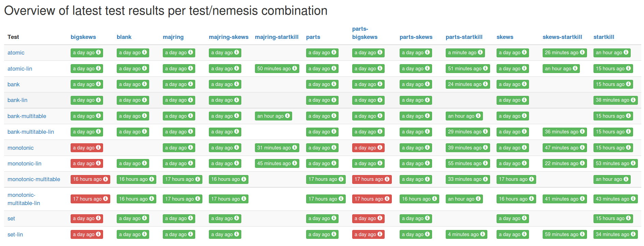Open the bank-multitable-lin test link
Image resolution: width=644 pixels, height=246 pixels.
[31, 132]
